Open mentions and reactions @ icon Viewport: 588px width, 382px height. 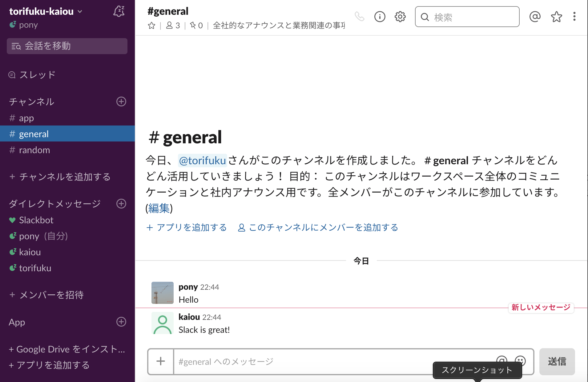[535, 17]
